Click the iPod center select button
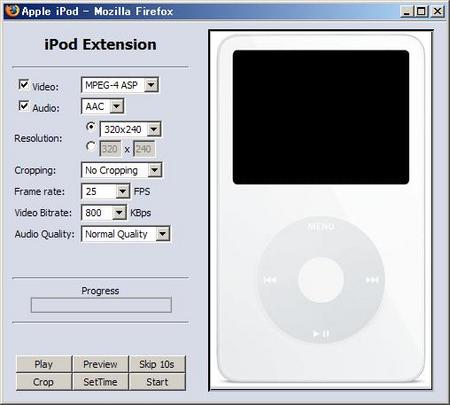This screenshot has width=450, height=405. click(321, 280)
